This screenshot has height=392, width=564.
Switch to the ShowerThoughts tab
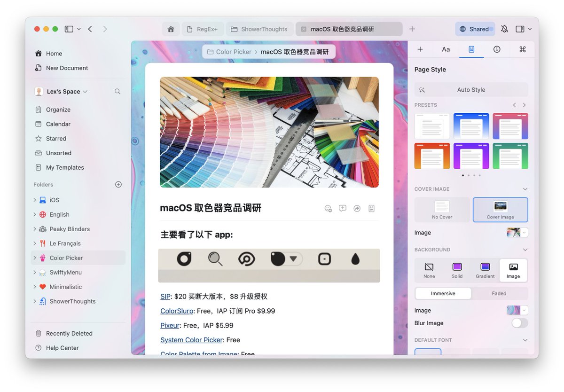[259, 29]
